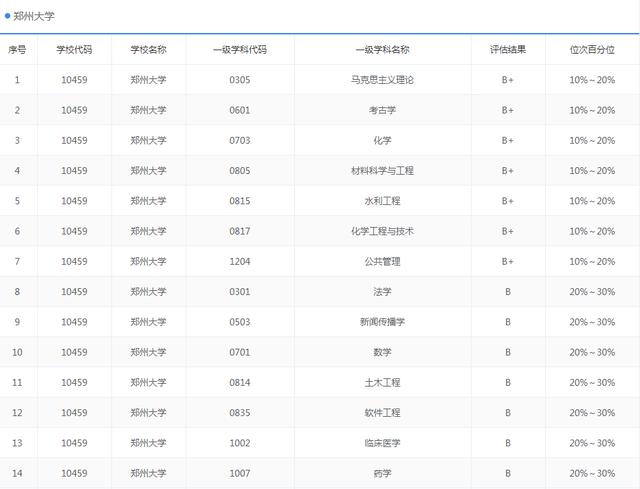Image resolution: width=640 pixels, height=489 pixels.
Task: Click subject code 0815
Action: coord(240,201)
